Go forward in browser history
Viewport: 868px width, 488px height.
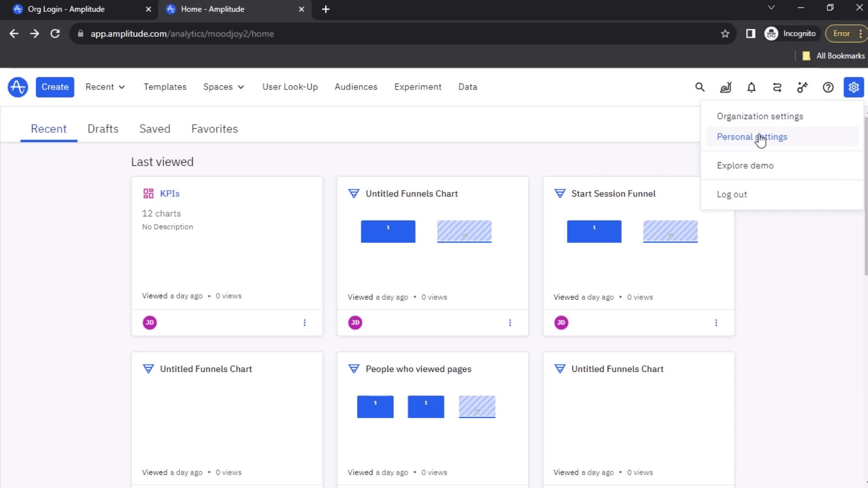tap(34, 34)
